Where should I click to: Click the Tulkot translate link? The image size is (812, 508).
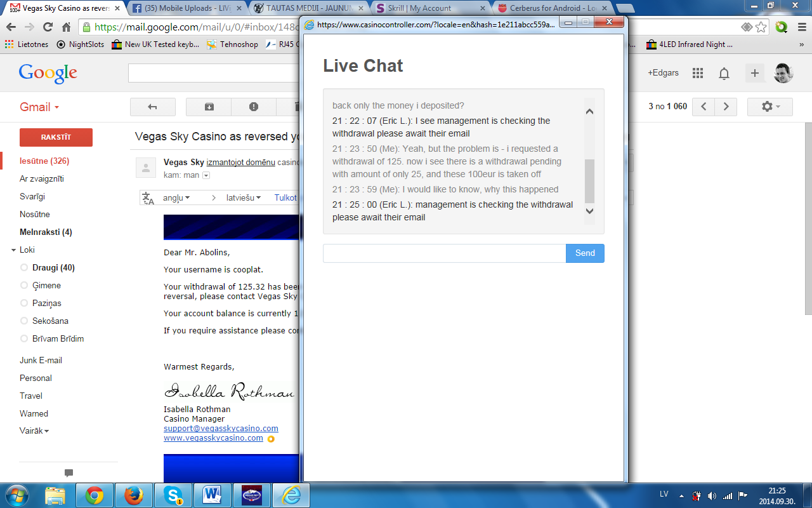285,198
